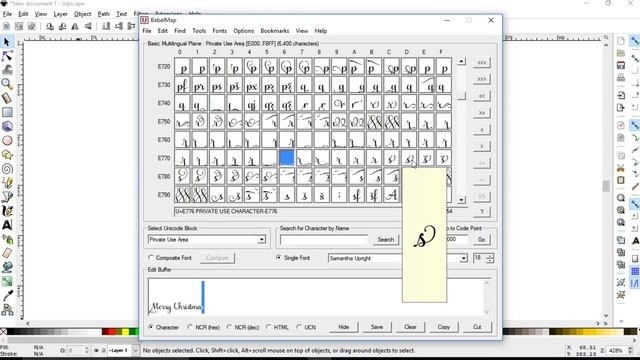
Task: Click Flip horizontal icon in Inkscape top toolbar
Action: click(x=75, y=27)
